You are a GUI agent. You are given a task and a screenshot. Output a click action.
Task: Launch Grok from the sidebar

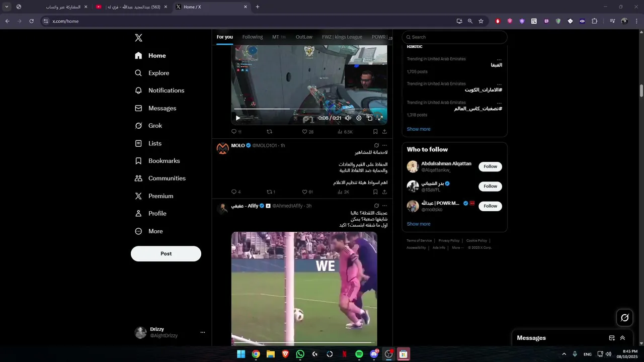click(x=148, y=126)
